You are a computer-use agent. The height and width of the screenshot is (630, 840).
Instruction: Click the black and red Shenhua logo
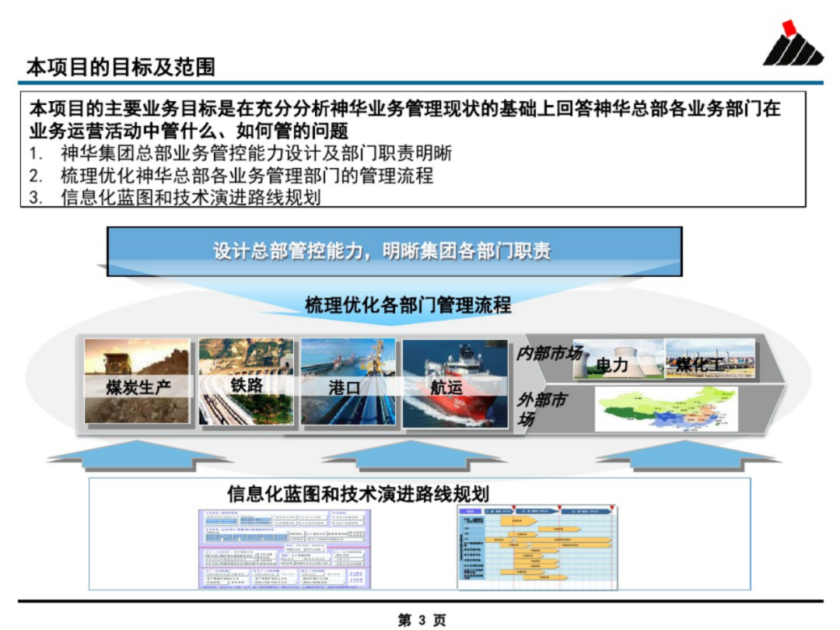(x=793, y=44)
